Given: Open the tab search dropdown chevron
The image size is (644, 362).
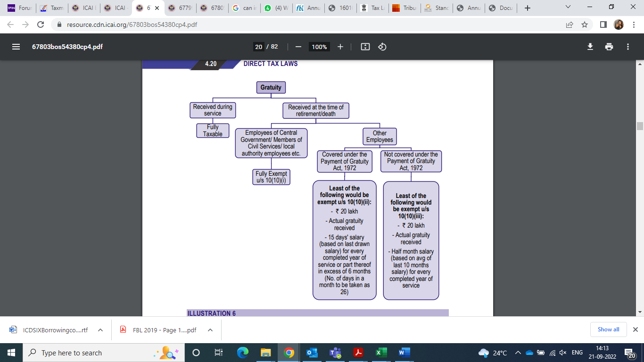Looking at the screenshot, I should [x=568, y=8].
